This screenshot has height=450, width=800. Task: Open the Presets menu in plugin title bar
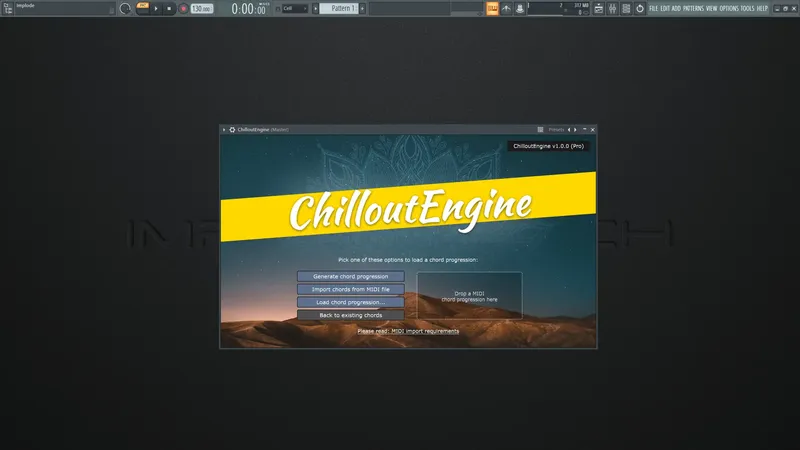pyautogui.click(x=556, y=130)
